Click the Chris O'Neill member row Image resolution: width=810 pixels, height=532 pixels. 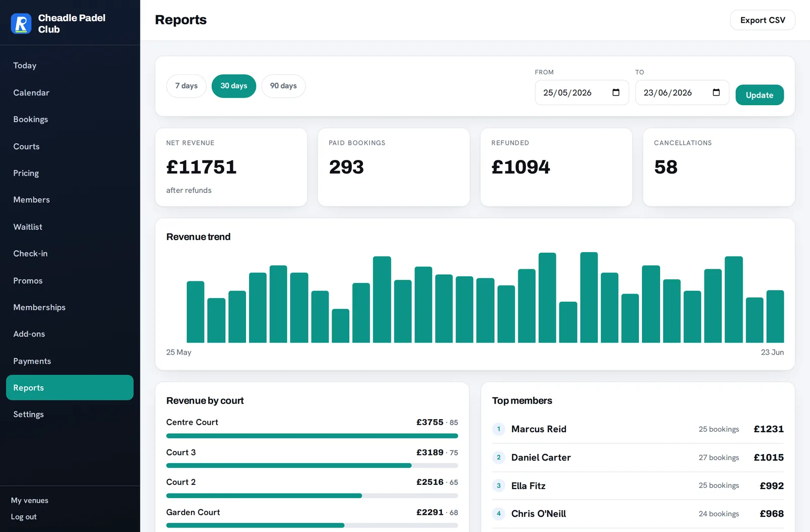point(638,514)
